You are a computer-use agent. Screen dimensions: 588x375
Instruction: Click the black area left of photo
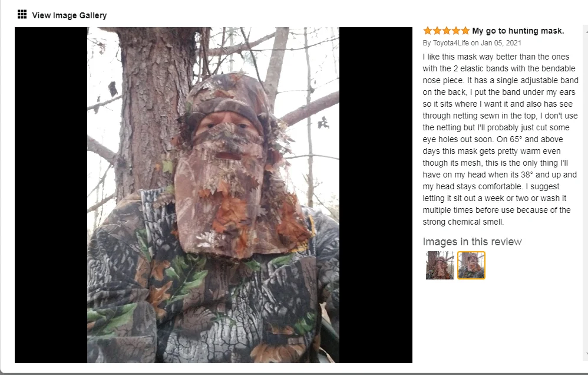51,195
